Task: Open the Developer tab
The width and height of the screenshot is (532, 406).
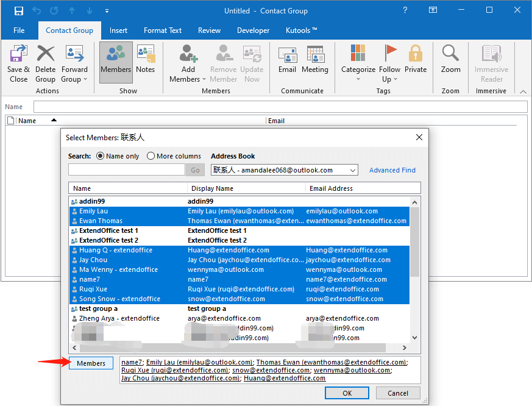Action: [253, 30]
